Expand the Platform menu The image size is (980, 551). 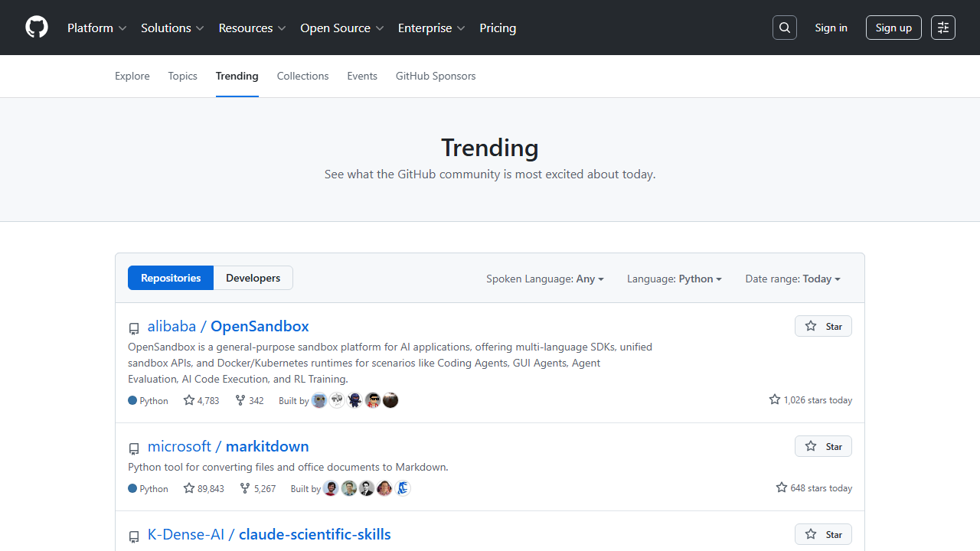pos(96,28)
